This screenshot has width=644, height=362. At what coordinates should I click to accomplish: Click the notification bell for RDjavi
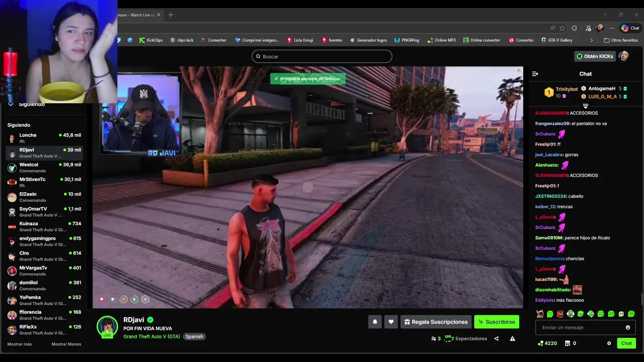point(375,322)
